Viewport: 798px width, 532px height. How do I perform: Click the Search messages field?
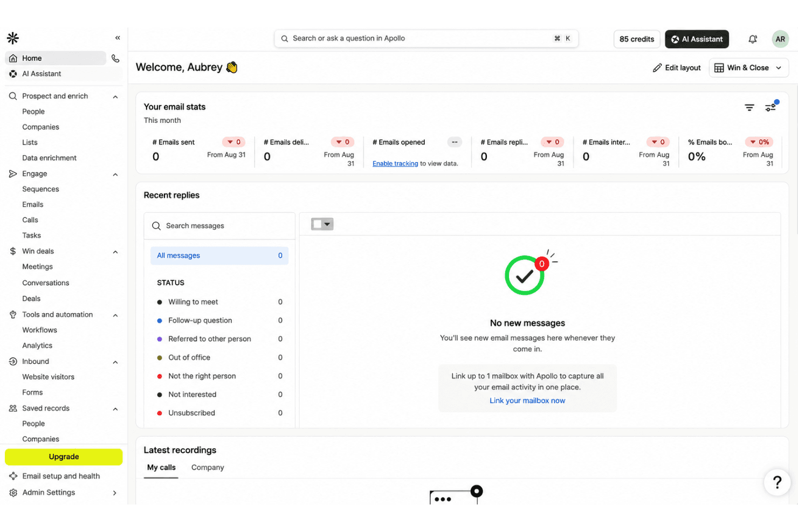219,226
